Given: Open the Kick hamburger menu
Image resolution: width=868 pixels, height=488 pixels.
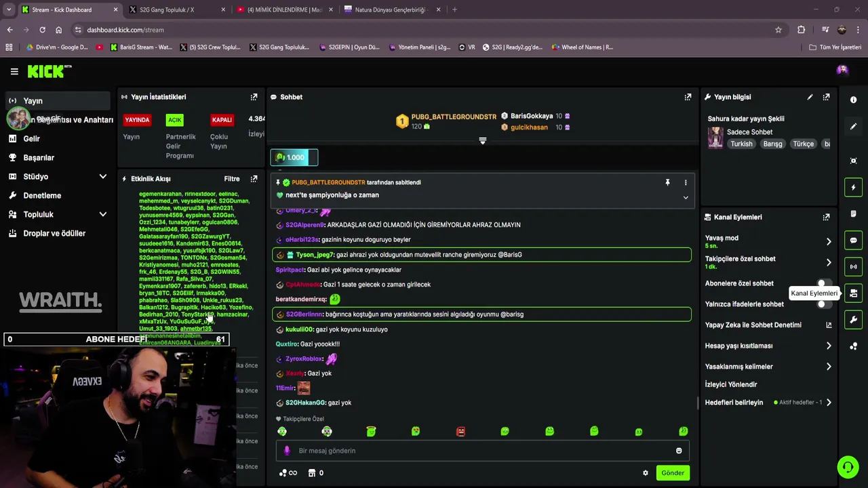Looking at the screenshot, I should click(x=14, y=71).
